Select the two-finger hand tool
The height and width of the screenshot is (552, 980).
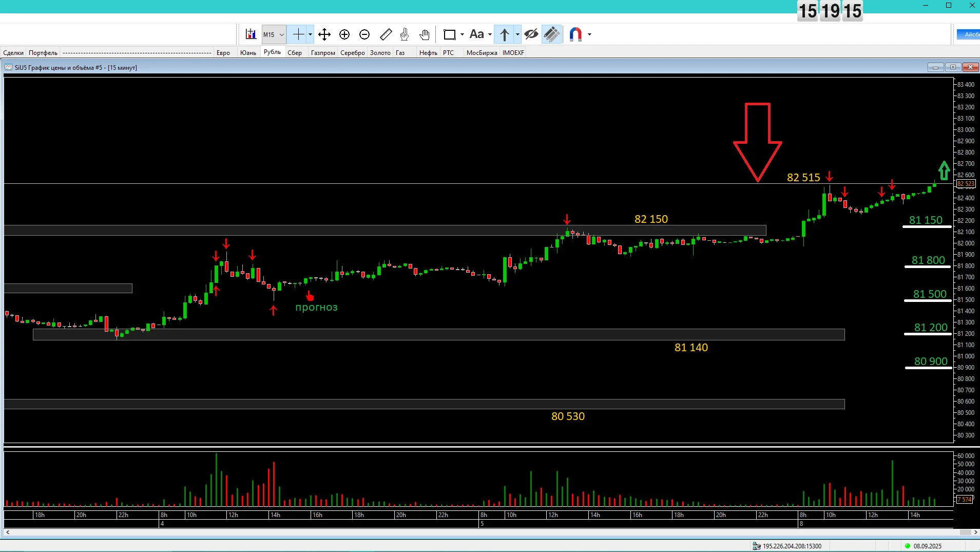(405, 34)
